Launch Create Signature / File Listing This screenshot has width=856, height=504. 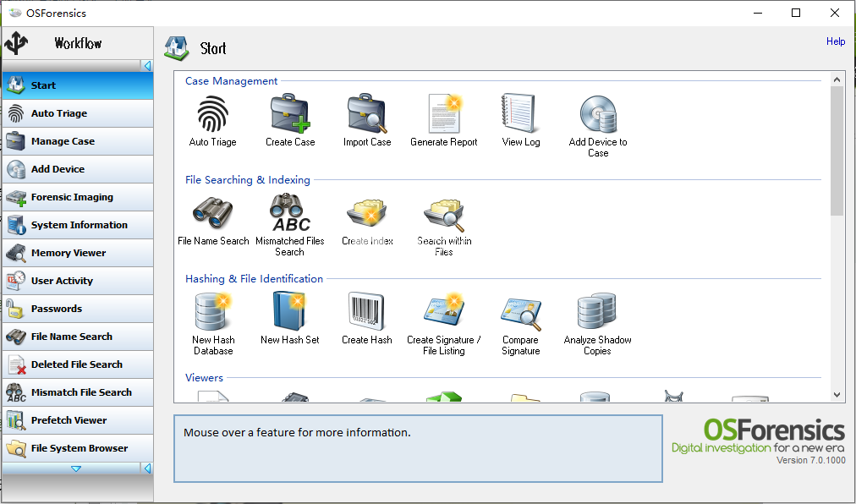(x=444, y=324)
